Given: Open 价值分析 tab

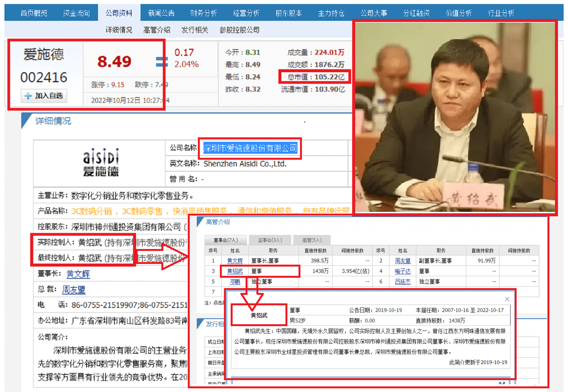Looking at the screenshot, I should tap(459, 13).
